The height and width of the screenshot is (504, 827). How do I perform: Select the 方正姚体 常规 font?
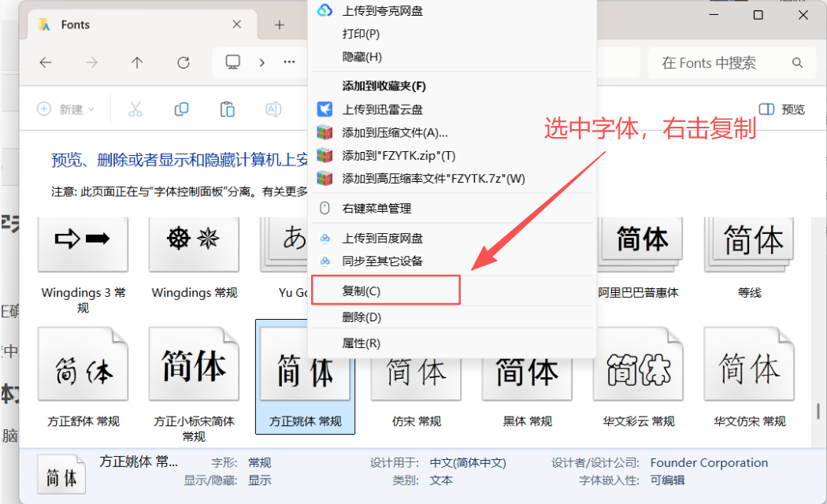click(305, 377)
